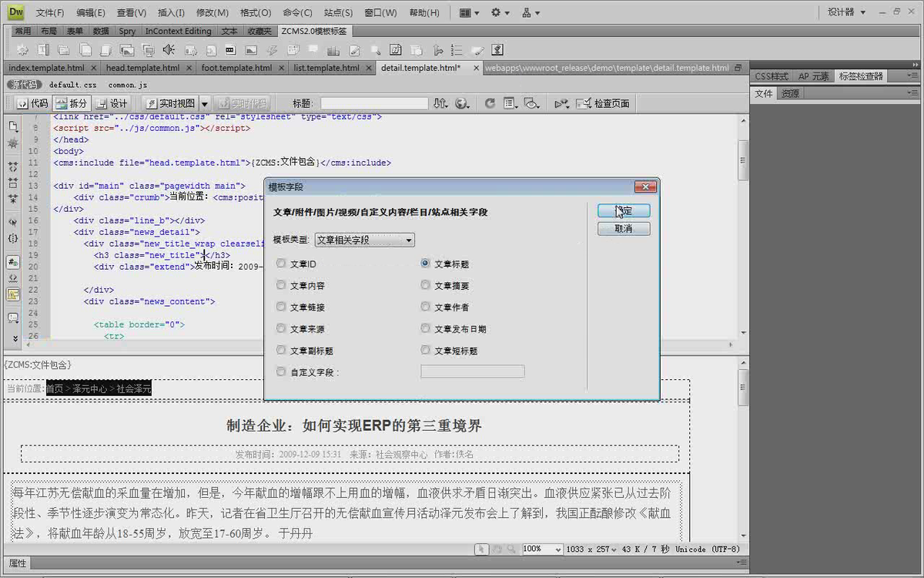Click the 取消 button in the dialog
Image resolution: width=924 pixels, height=578 pixels.
click(x=624, y=228)
